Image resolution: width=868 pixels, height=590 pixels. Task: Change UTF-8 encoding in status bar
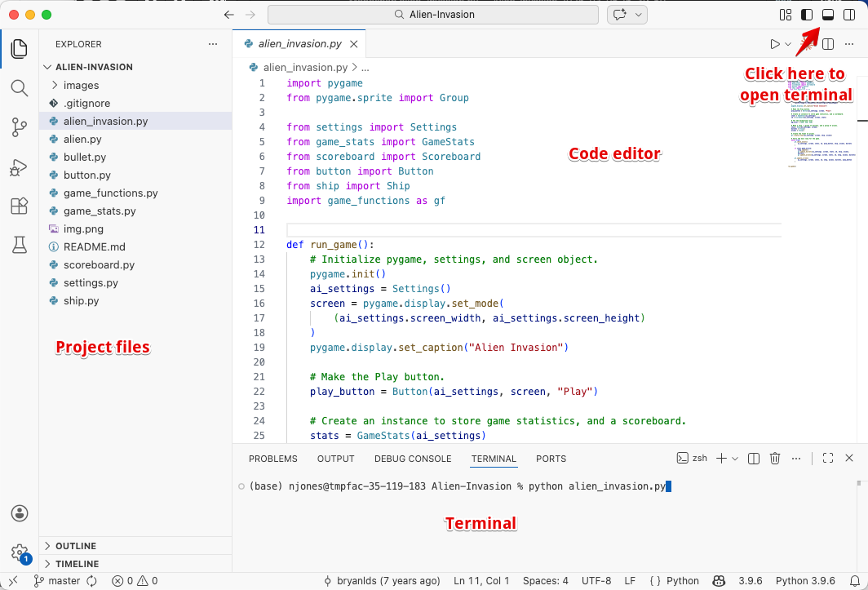pos(596,581)
